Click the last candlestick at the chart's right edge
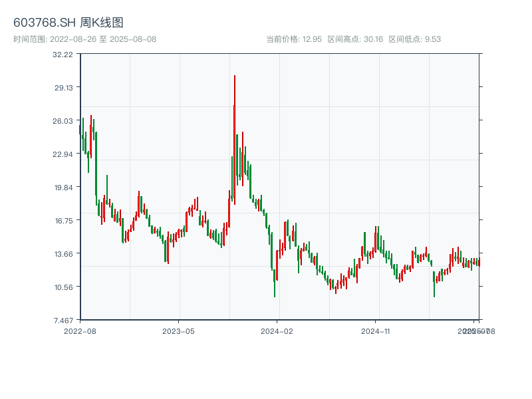Screen dimensions: 532x399 [x=479, y=261]
